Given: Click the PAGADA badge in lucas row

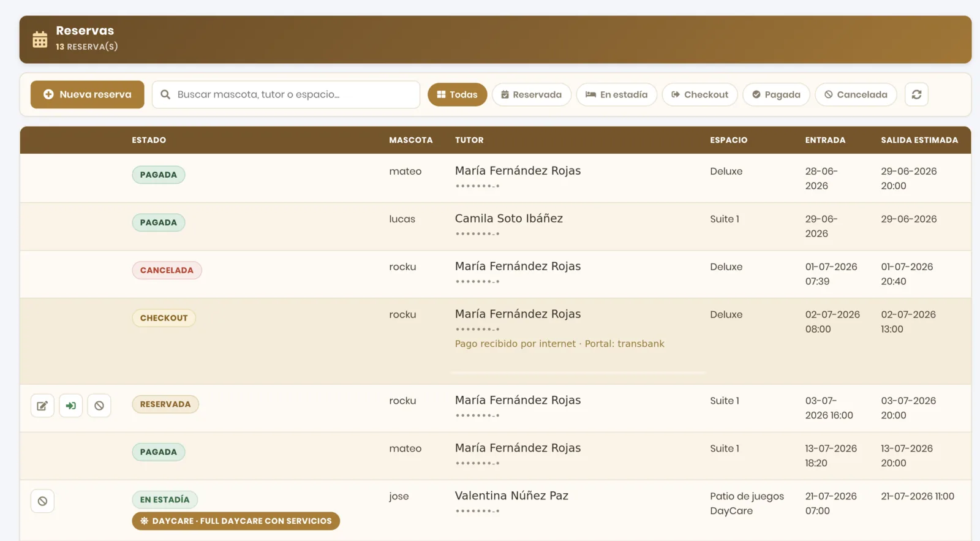Looking at the screenshot, I should click(x=159, y=222).
